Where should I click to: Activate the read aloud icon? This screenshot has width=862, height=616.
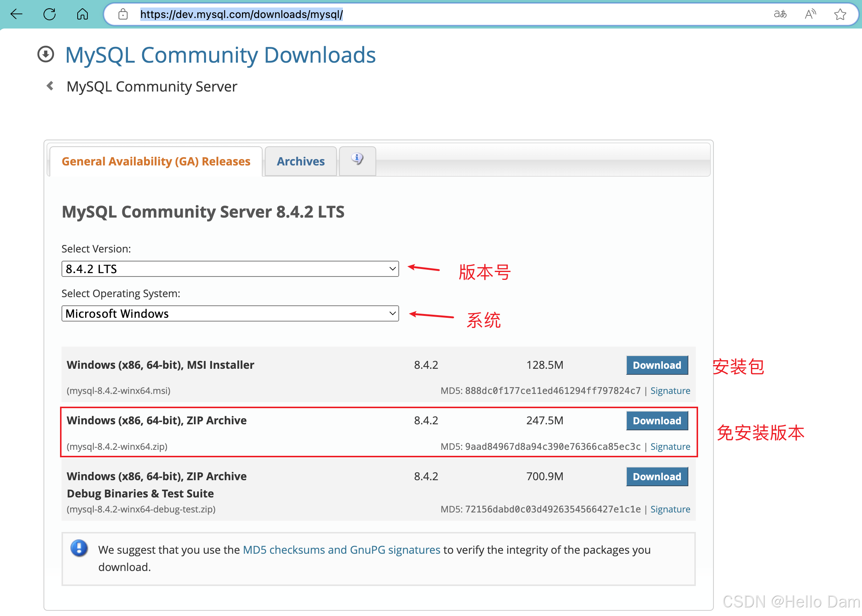(x=810, y=14)
